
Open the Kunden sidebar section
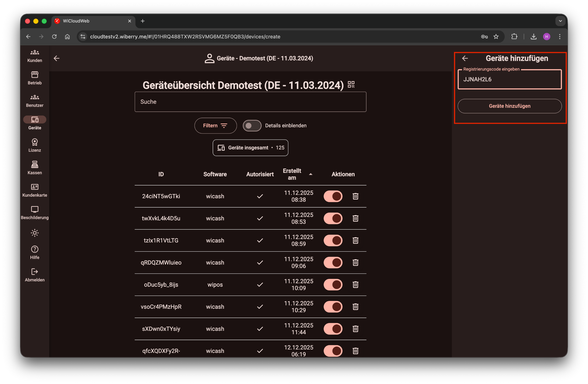(35, 56)
